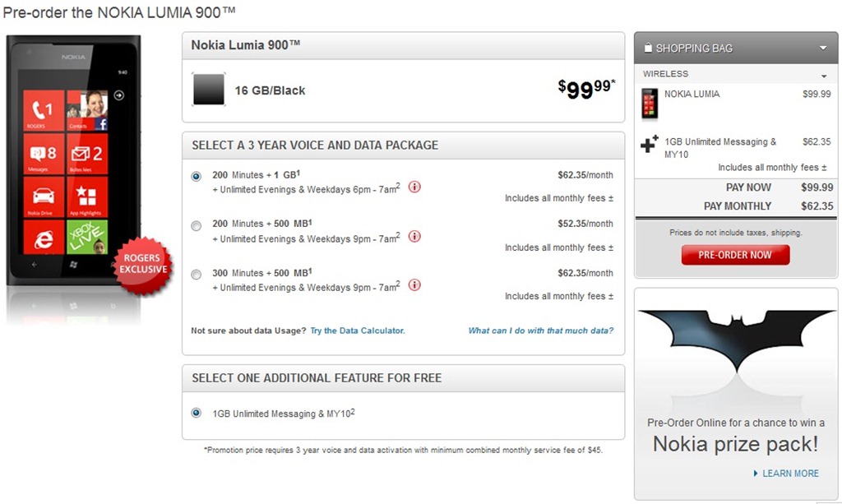Click the Nokia Lumia 900 phone image

point(72,160)
